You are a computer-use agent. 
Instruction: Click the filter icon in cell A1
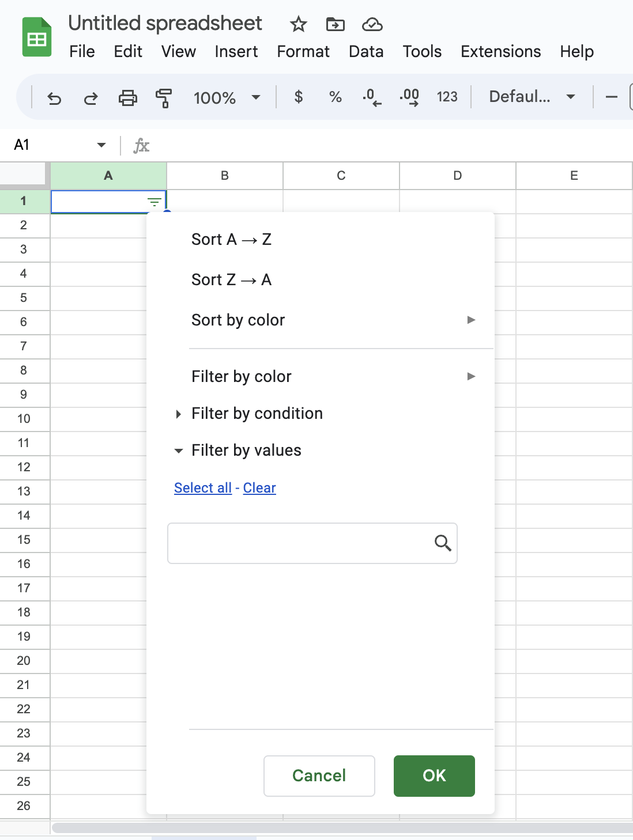pos(154,202)
